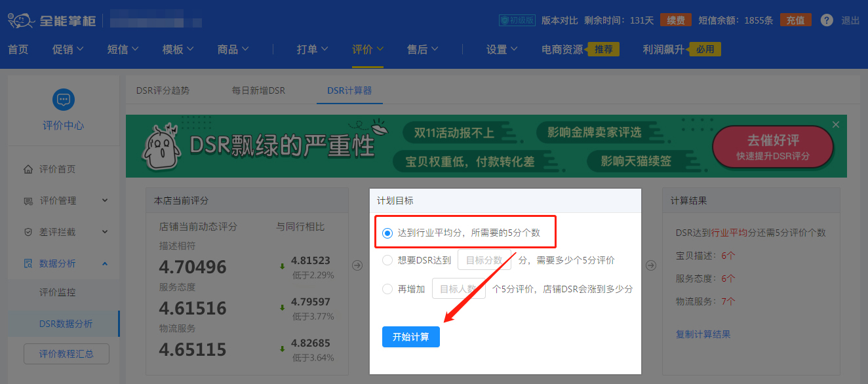
Task: Click the 续费 renew button
Action: click(x=676, y=20)
